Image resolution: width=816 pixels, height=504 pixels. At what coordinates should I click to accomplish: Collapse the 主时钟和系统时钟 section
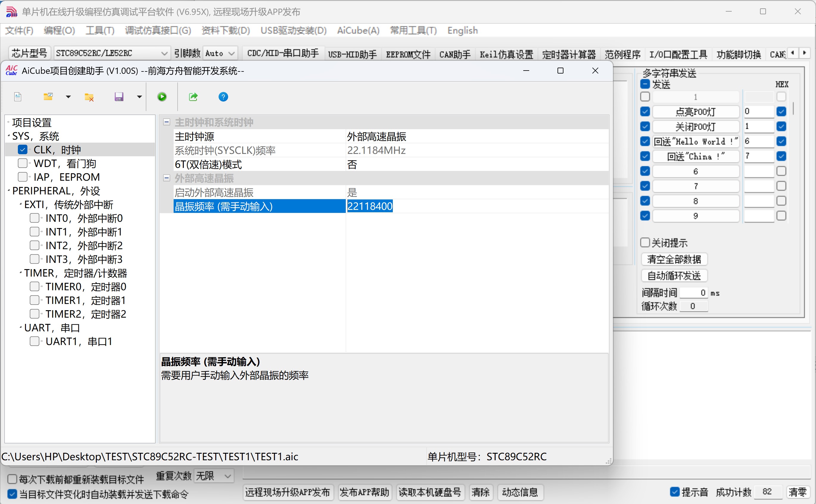pos(166,122)
